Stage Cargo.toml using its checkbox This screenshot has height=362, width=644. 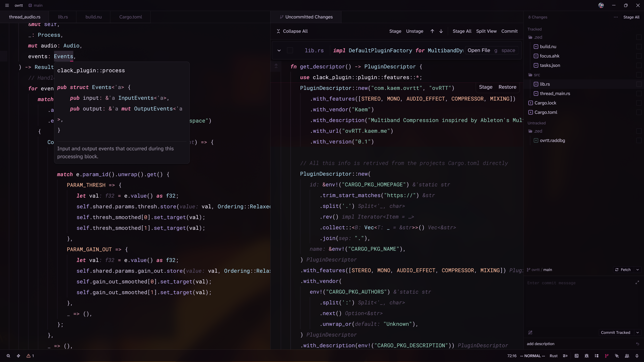coord(639,112)
